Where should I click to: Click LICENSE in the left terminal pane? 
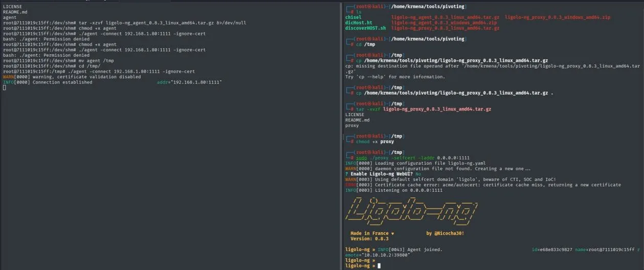pos(12,7)
